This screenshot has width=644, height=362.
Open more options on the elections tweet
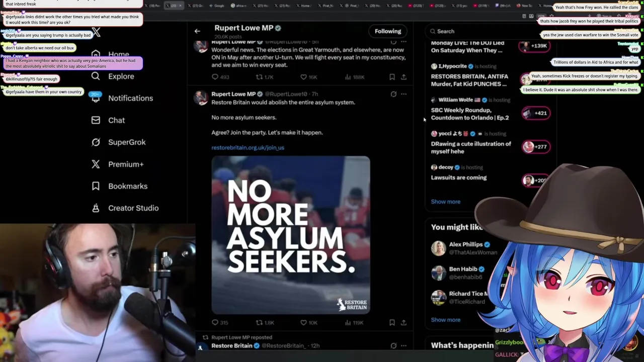click(x=404, y=42)
